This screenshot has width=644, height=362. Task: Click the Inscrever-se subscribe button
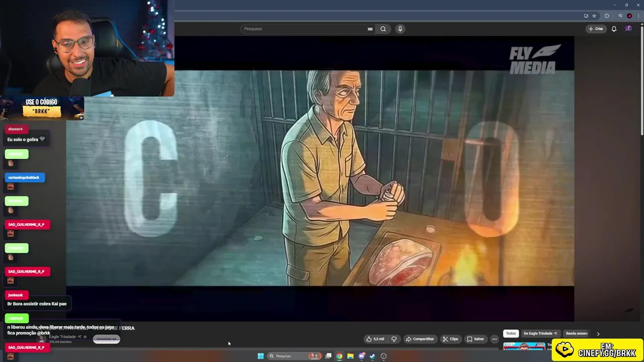tap(106, 339)
